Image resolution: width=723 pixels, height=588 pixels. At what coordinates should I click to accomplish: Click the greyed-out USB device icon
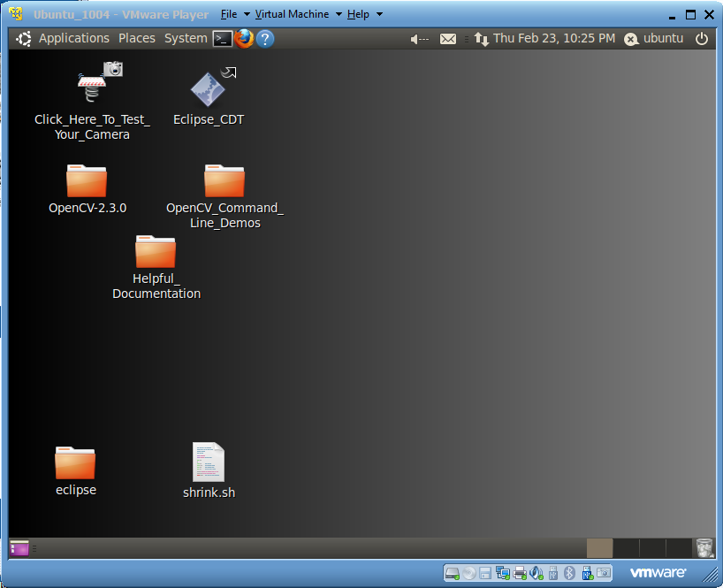tap(553, 573)
